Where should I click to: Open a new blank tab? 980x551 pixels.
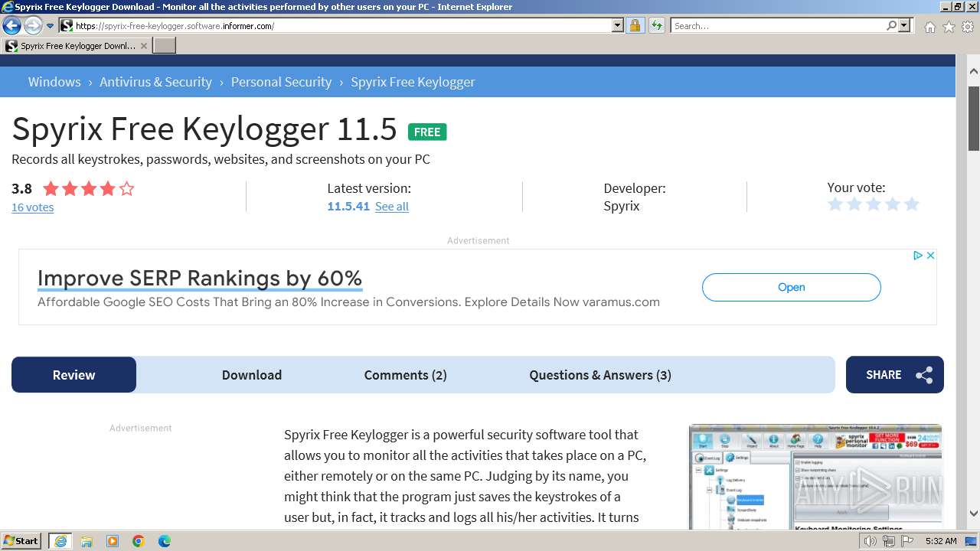165,46
